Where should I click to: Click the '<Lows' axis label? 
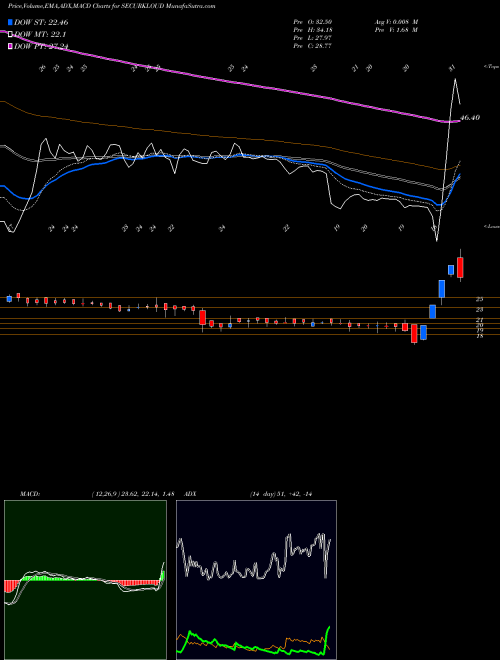492,226
